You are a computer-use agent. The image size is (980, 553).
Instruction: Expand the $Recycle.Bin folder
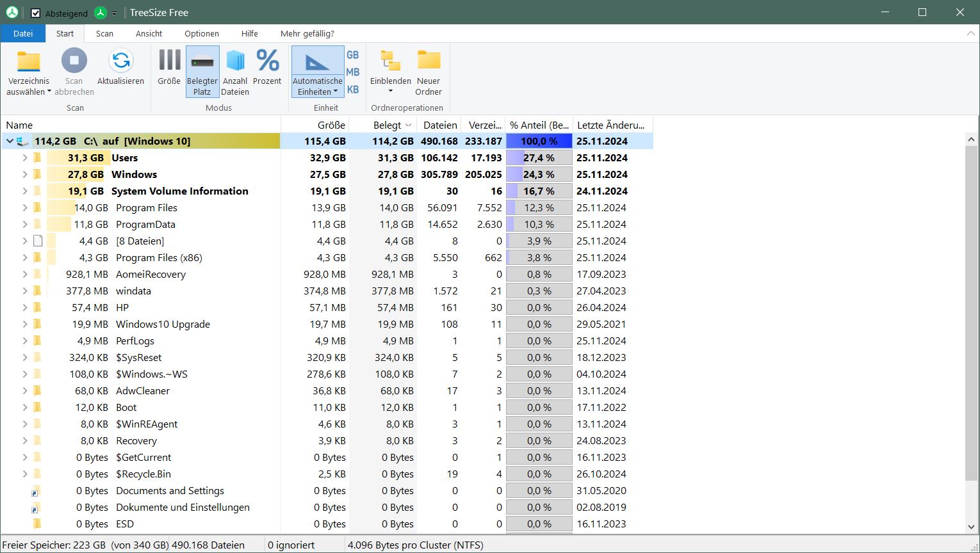(25, 474)
